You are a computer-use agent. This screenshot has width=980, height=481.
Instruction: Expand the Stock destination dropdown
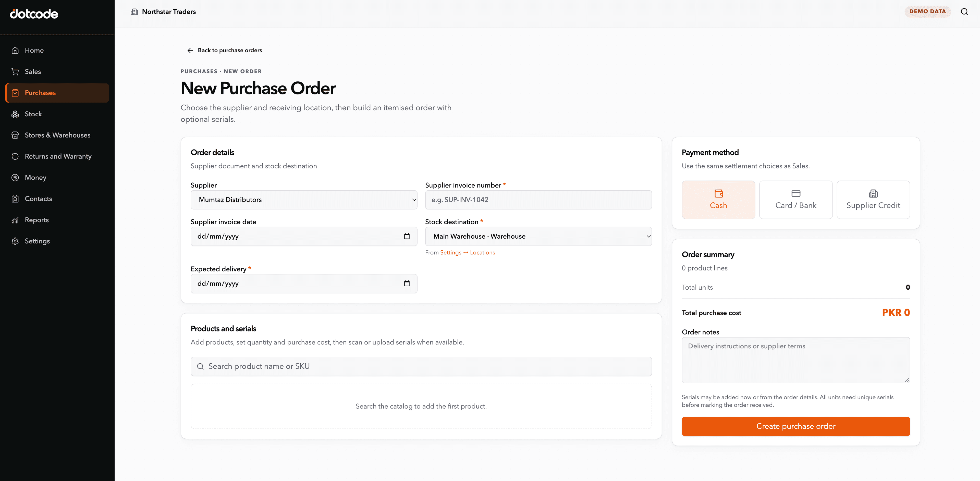tap(538, 236)
